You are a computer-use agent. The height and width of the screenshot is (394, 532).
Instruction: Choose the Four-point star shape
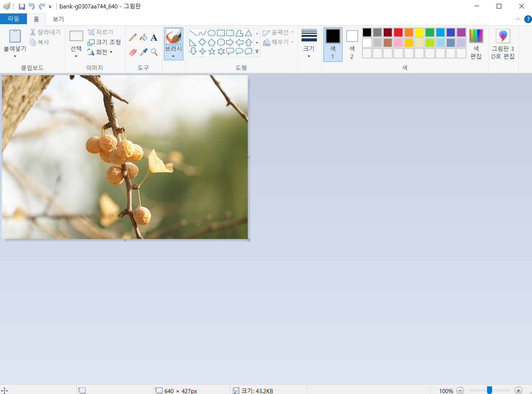click(202, 51)
